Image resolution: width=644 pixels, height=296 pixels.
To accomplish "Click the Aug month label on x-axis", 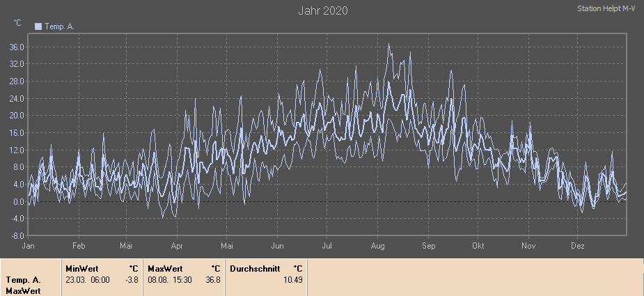I will [x=378, y=246].
